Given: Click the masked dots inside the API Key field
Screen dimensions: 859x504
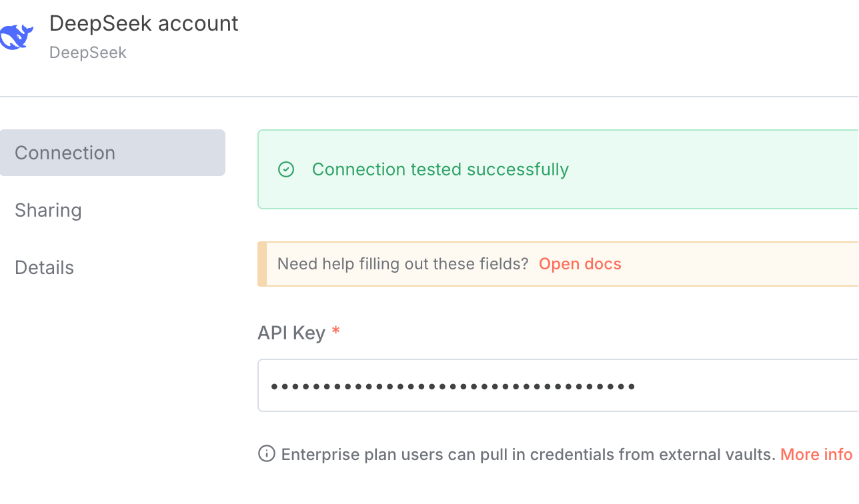Looking at the screenshot, I should click(453, 386).
